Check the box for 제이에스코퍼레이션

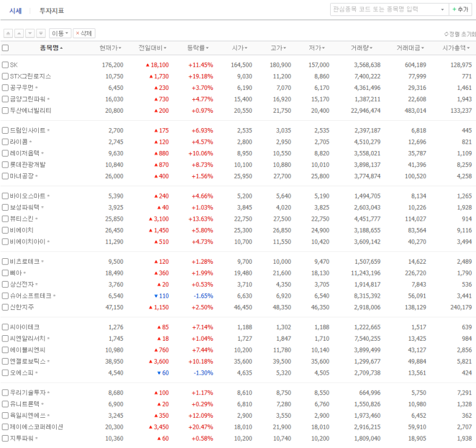coord(5,427)
